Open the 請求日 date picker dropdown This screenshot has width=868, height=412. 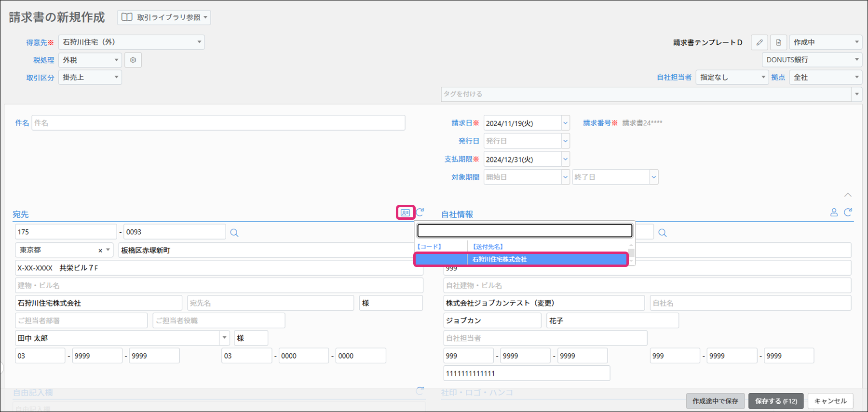(x=565, y=123)
